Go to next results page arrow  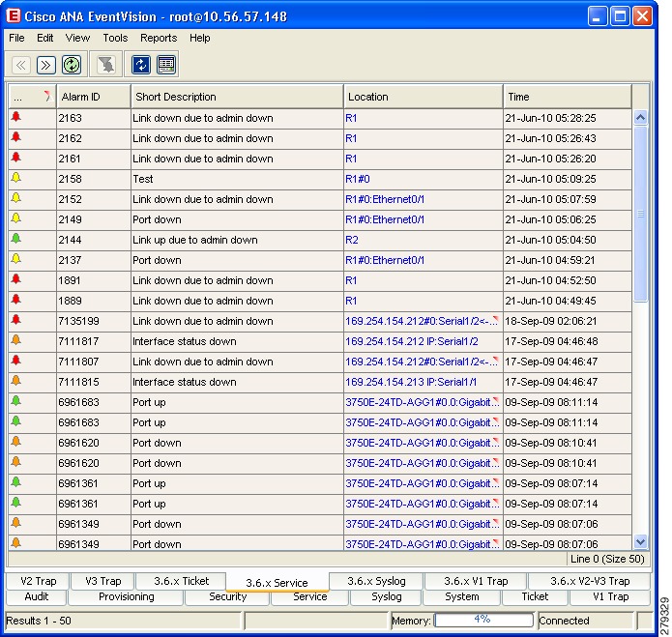click(x=45, y=65)
